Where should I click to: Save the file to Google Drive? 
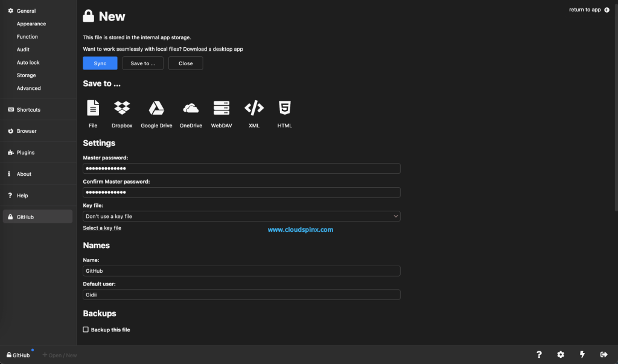[156, 112]
